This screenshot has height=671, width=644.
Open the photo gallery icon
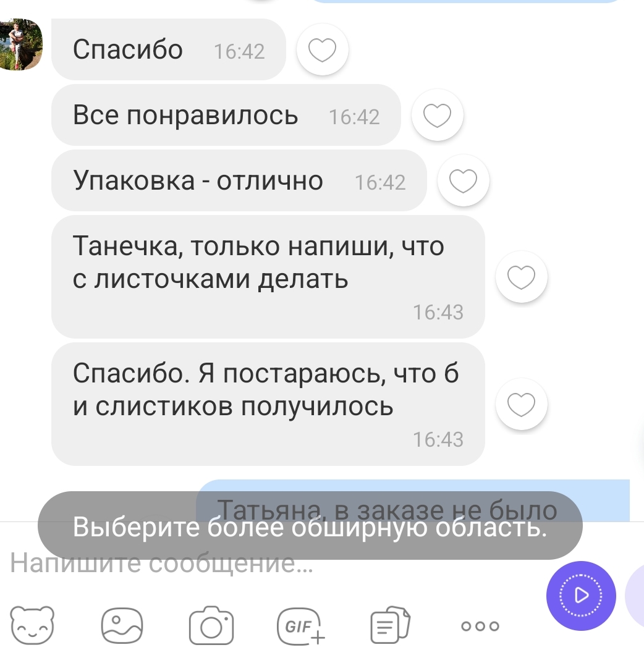pyautogui.click(x=122, y=625)
